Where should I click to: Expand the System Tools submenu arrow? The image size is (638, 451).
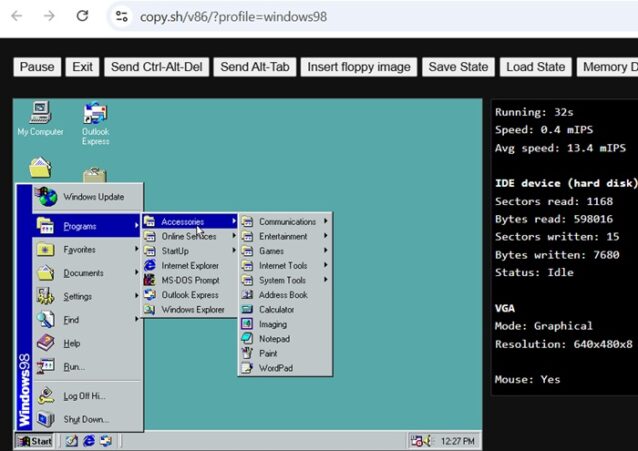[326, 280]
